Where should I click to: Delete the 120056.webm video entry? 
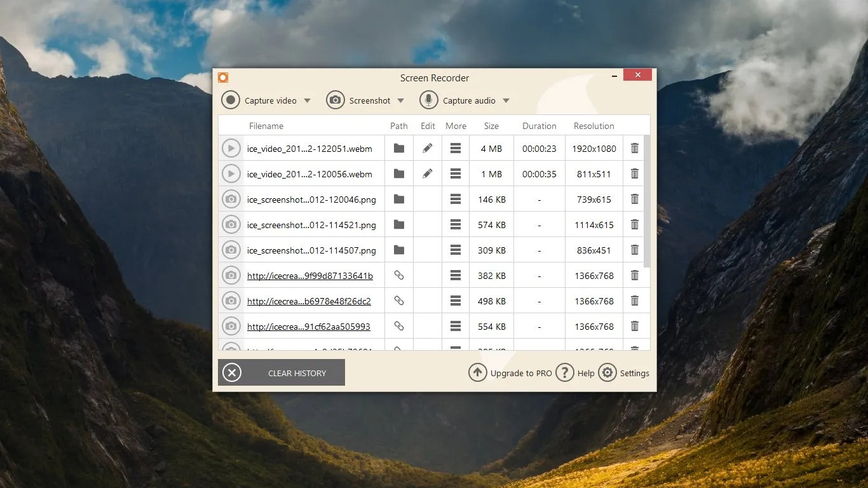pos(634,173)
